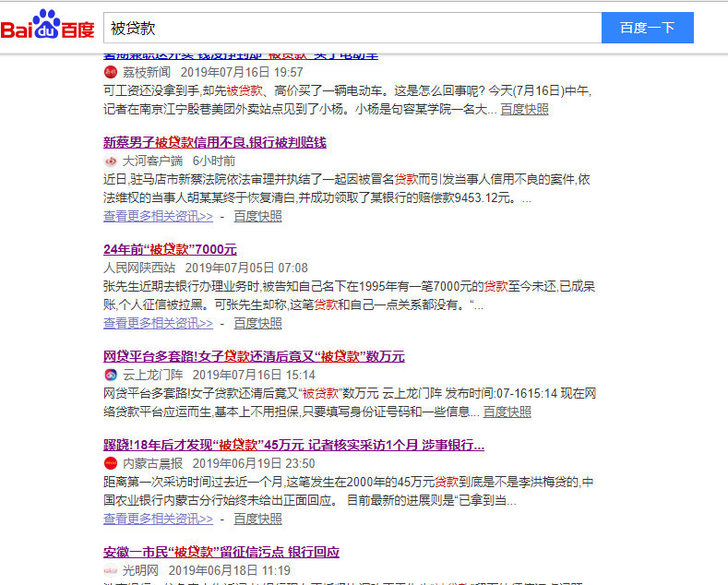
Task: Open the 新蔡男子被贷款信用不良 result title
Action: tap(214, 142)
